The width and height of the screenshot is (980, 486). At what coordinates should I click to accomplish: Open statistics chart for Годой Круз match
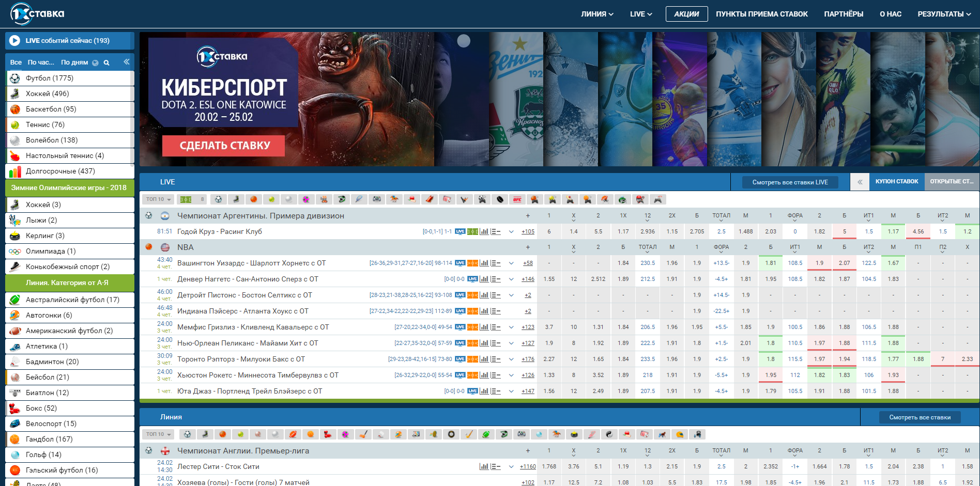[x=484, y=231]
